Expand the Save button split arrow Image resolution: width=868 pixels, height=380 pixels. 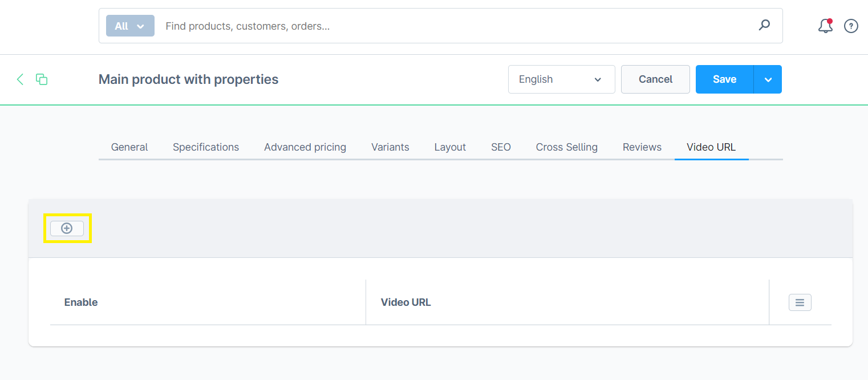tap(768, 79)
